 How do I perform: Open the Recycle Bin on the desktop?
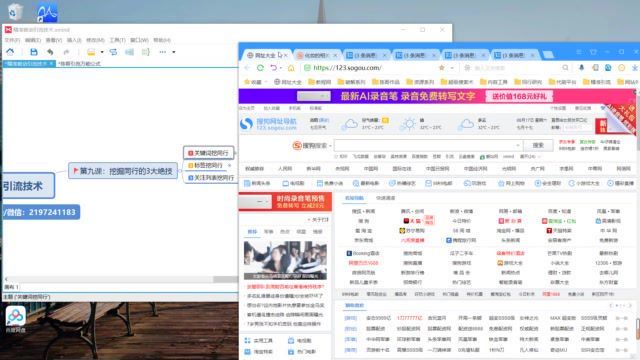[x=14, y=12]
